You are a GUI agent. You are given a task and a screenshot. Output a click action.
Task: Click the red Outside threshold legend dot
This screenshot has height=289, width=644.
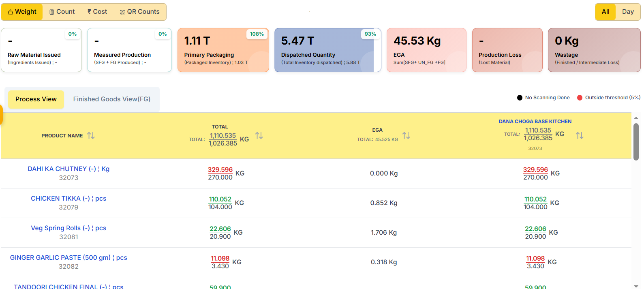coord(580,98)
